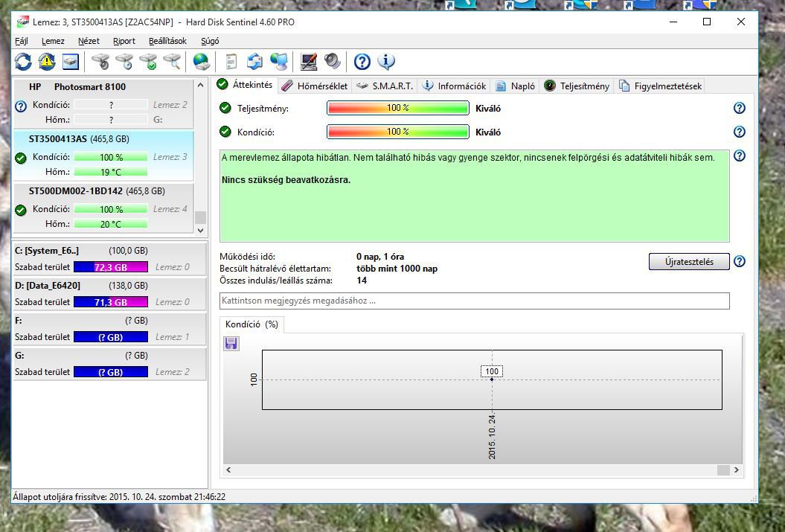The width and height of the screenshot is (785, 532).
Task: Click the green text 'Nincs szükség beavatkozásra.'
Action: pos(286,179)
